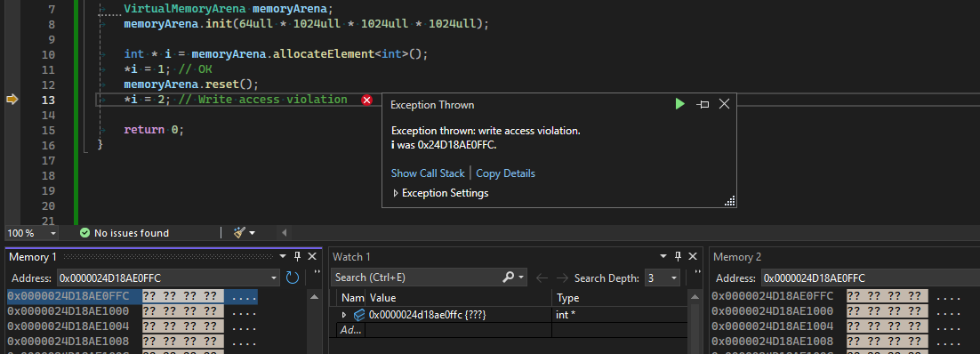Click the red exception error icon on line 13
This screenshot has width=980, height=354.
[x=367, y=101]
